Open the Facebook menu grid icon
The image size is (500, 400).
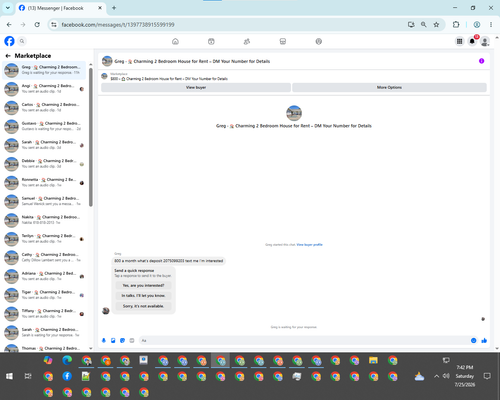point(460,41)
